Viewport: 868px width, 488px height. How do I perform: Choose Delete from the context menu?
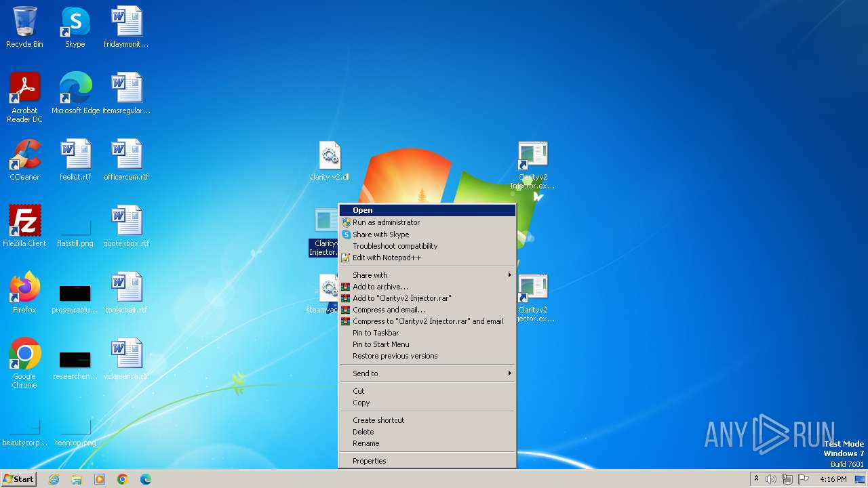coord(427,432)
